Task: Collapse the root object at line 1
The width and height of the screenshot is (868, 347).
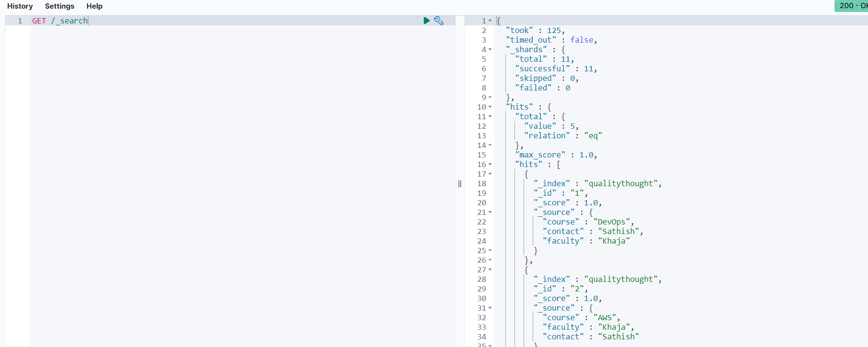Action: tap(490, 21)
